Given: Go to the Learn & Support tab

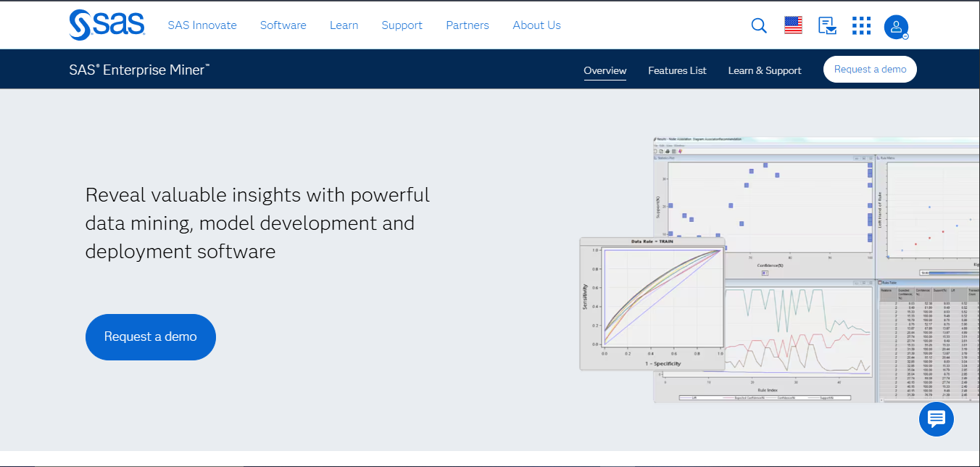Looking at the screenshot, I should [x=765, y=70].
